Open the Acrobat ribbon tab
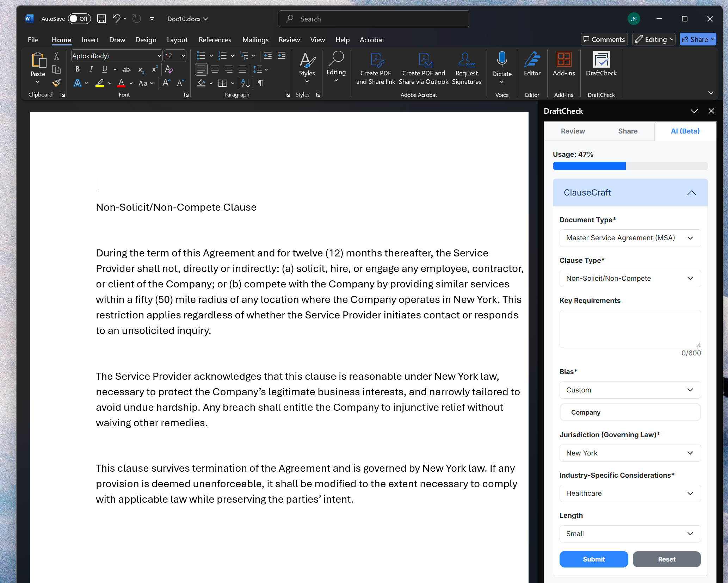Viewport: 728px width, 583px height. [x=372, y=40]
